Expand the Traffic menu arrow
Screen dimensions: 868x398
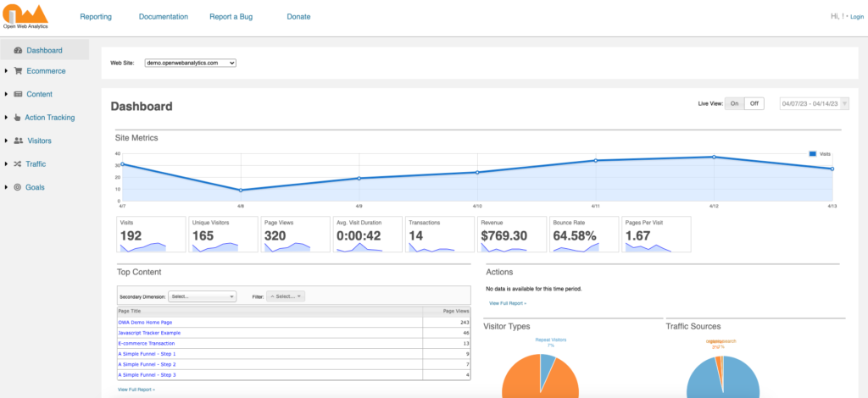(x=6, y=163)
